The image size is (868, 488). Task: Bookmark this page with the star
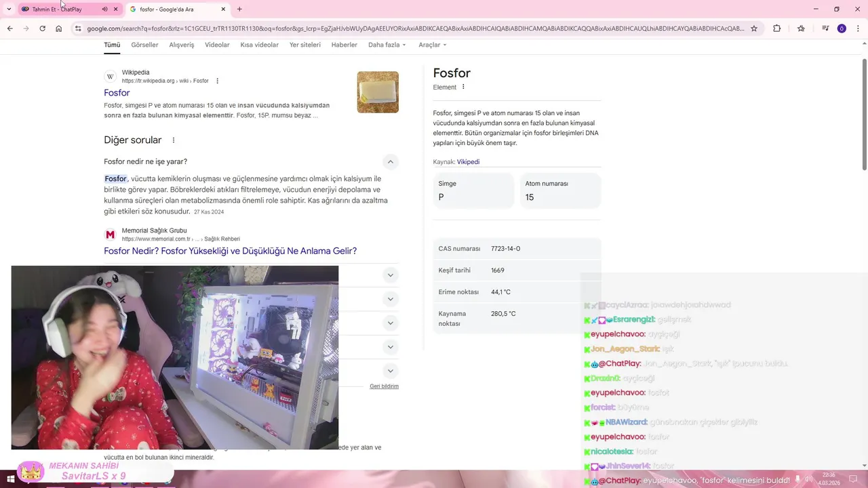pos(753,28)
